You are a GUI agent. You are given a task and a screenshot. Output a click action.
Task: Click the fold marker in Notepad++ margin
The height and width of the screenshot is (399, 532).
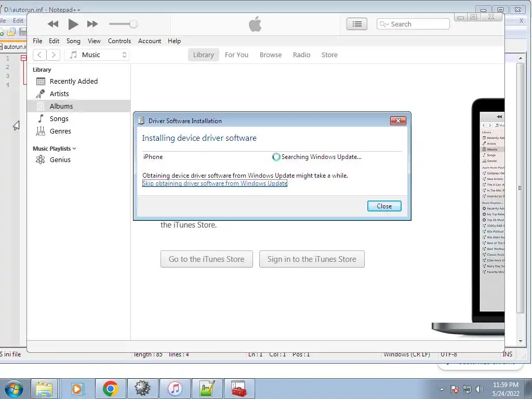pos(23,58)
